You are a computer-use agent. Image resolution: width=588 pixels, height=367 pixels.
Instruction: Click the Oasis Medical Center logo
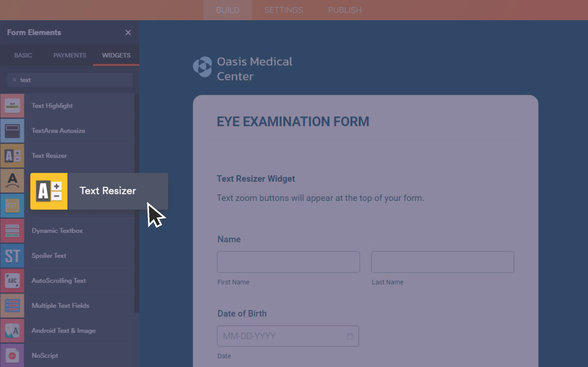[202, 67]
